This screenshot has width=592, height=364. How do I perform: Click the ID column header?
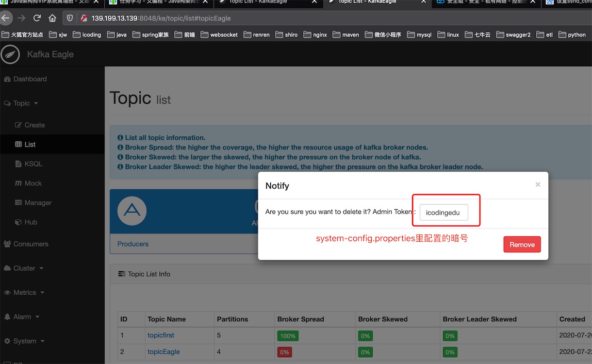coord(124,319)
